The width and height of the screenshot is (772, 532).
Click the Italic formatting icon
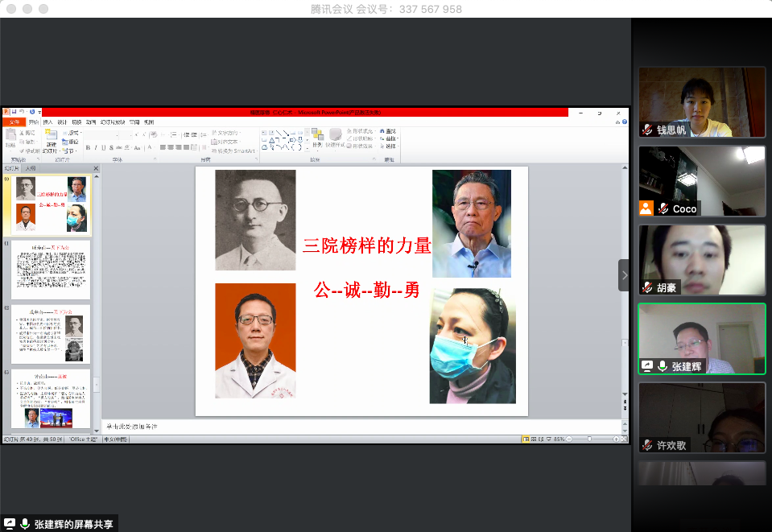pyautogui.click(x=95, y=148)
